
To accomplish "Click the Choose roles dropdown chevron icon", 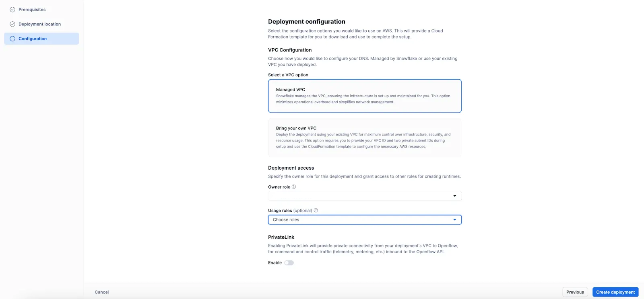I will (455, 219).
